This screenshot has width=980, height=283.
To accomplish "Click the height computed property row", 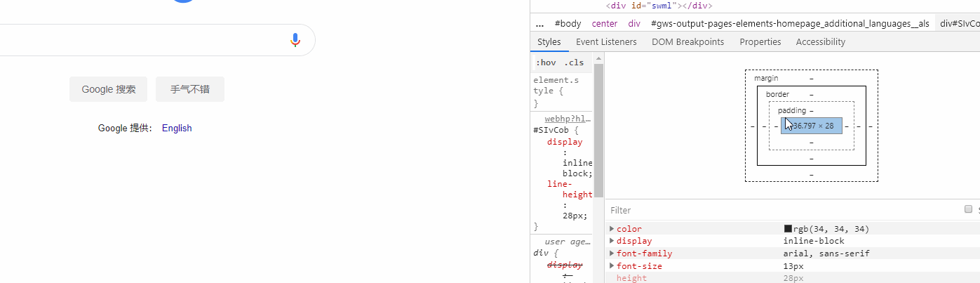I will click(793, 278).
